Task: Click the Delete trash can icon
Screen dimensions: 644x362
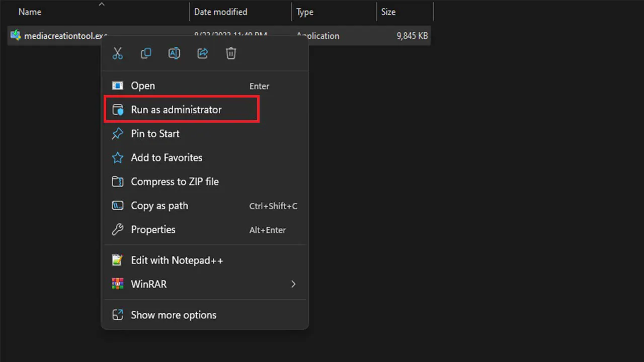Action: point(231,53)
